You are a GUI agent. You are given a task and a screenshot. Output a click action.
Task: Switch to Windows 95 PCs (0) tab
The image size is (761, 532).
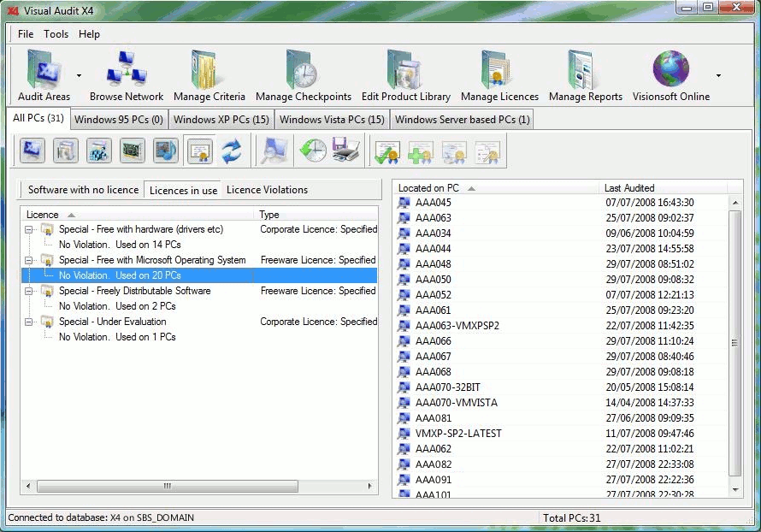(118, 120)
